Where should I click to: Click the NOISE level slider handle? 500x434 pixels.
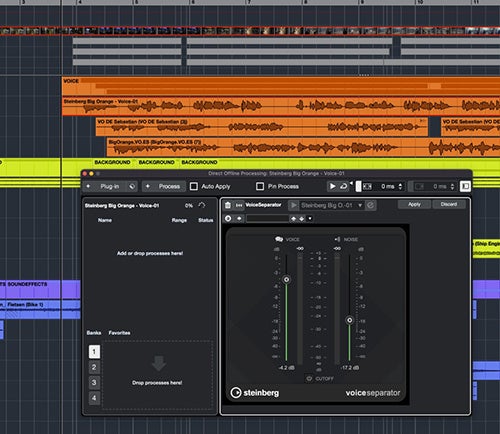(x=349, y=320)
